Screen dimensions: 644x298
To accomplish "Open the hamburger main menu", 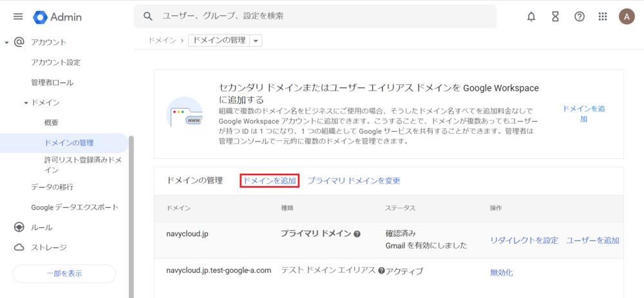I will (18, 17).
